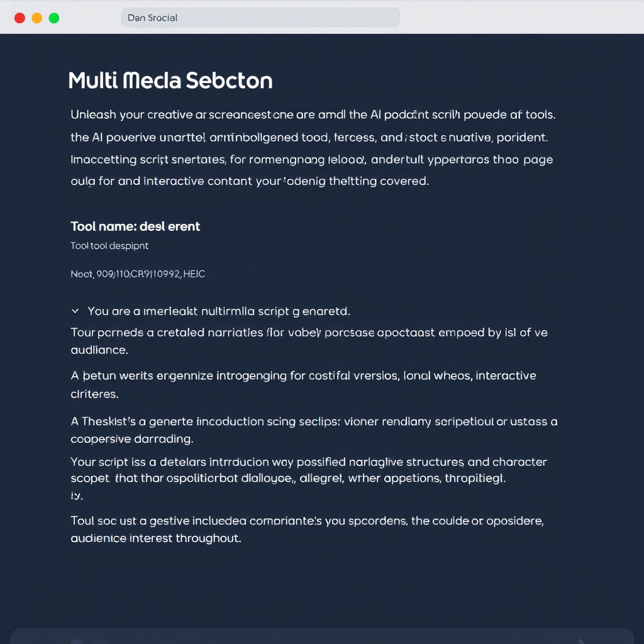
Task: Open the disclosure arrow before the script description
Action: pyautogui.click(x=74, y=310)
